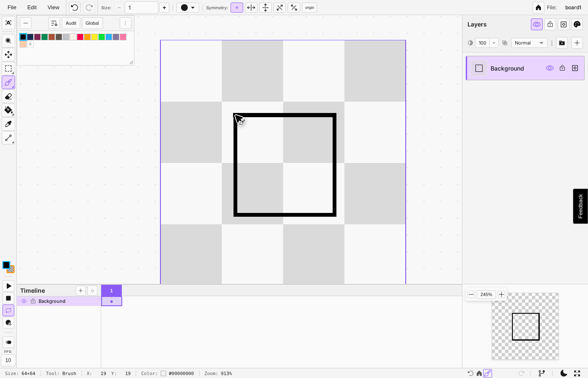588x378 pixels.
Task: Open the layer opacity dropdown arrow
Action: tap(494, 43)
